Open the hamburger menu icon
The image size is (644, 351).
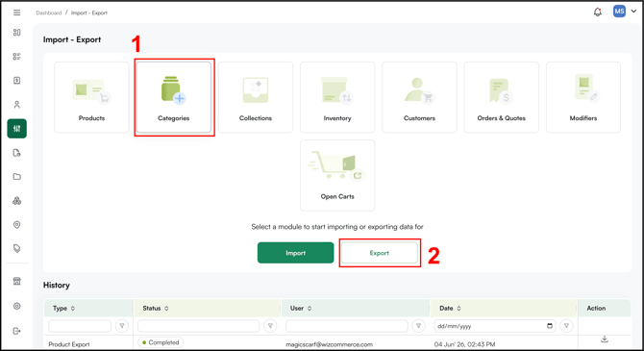(x=17, y=13)
